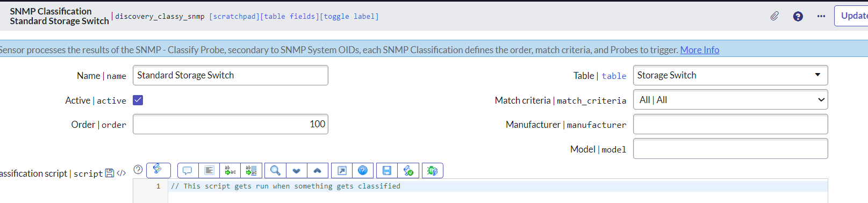Click the replace icon in editor toolbar

230,171
